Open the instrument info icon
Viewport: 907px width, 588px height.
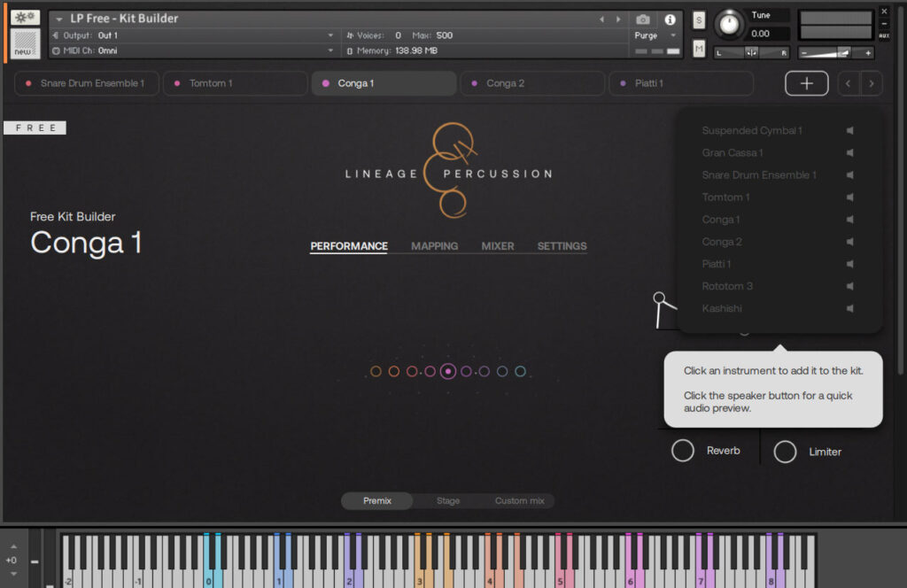coord(670,19)
